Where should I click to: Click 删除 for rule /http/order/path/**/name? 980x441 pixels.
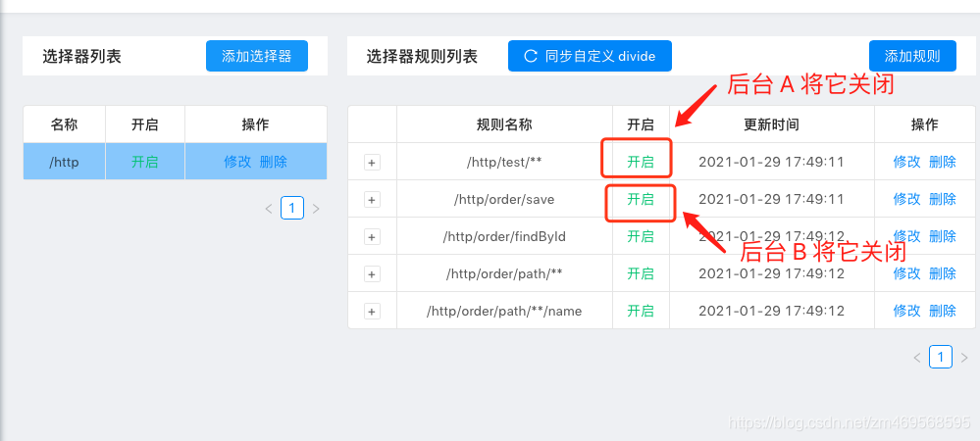[x=943, y=311]
